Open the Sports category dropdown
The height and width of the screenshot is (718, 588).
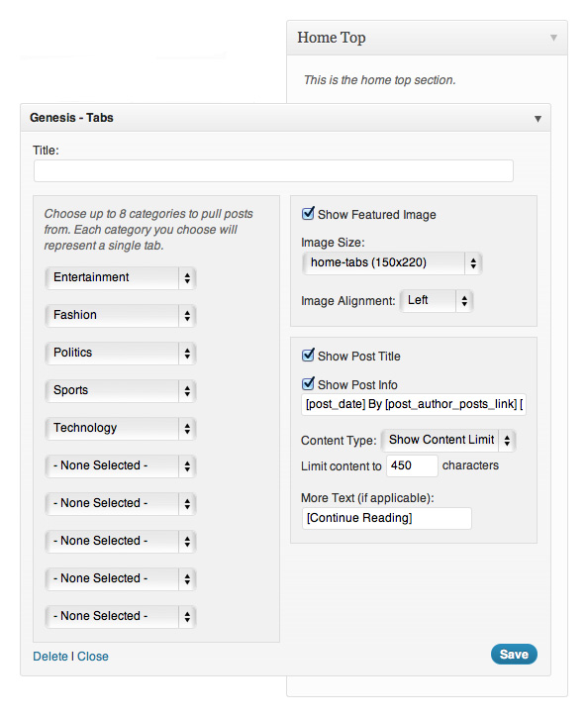[121, 390]
